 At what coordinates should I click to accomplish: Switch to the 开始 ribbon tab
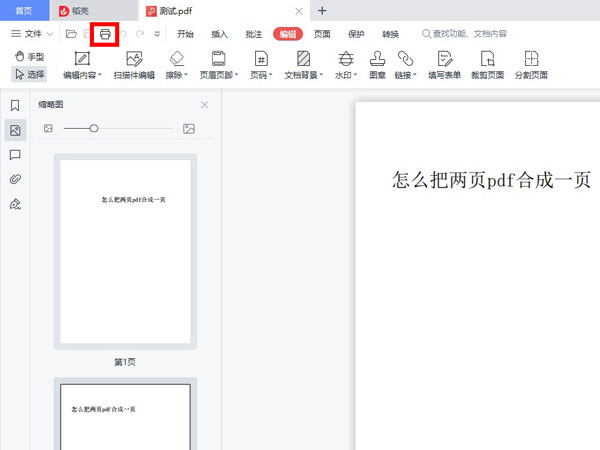185,34
